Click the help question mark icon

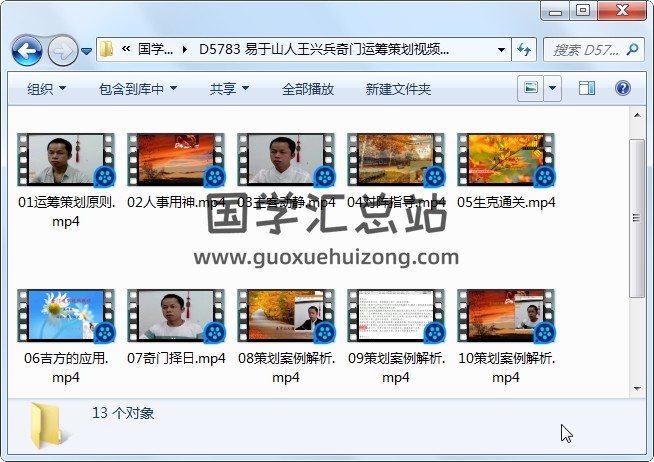(622, 89)
